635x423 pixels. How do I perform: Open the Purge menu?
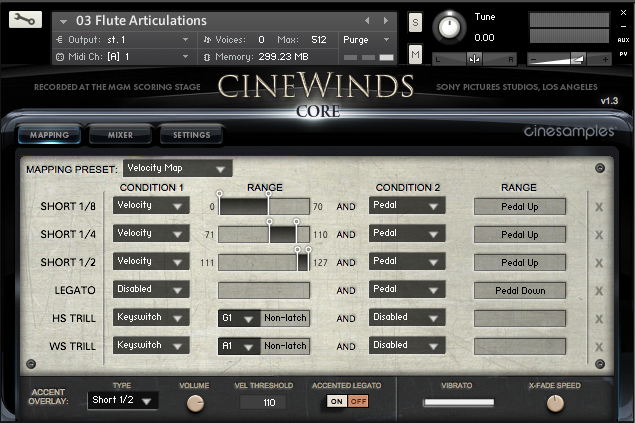click(x=366, y=40)
